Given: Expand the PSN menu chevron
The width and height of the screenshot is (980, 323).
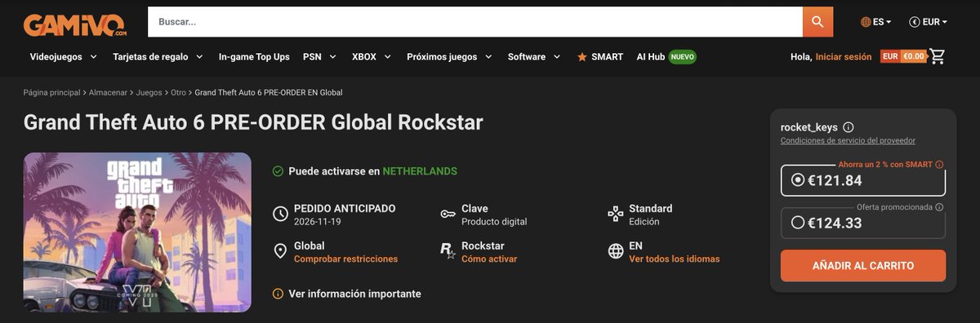Looking at the screenshot, I should tap(334, 57).
